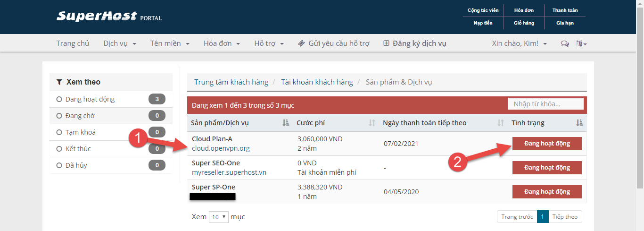This screenshot has height=231, width=644.
Task: Click the Nhập từ khóa search field
Action: (545, 103)
